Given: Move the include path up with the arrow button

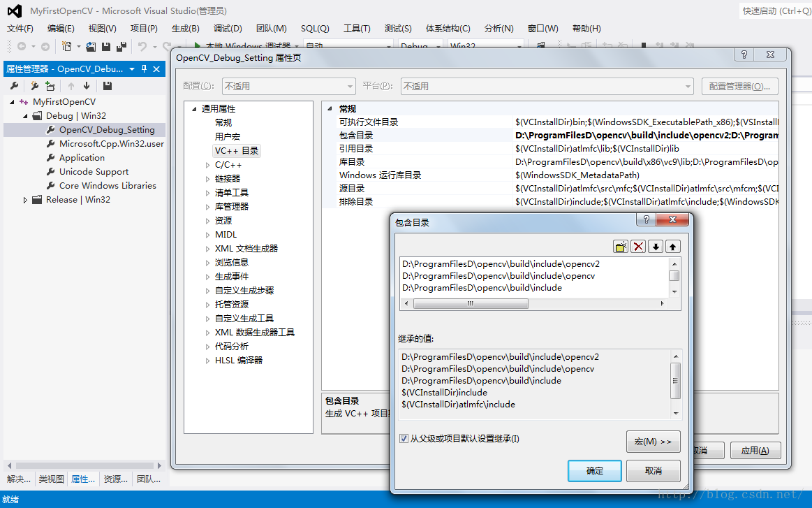Looking at the screenshot, I should click(672, 247).
